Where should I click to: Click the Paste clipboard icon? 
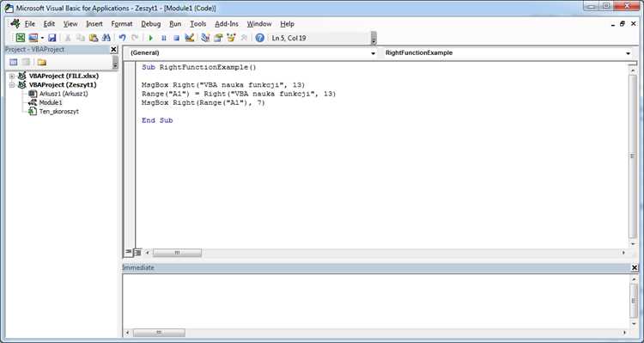(94, 38)
